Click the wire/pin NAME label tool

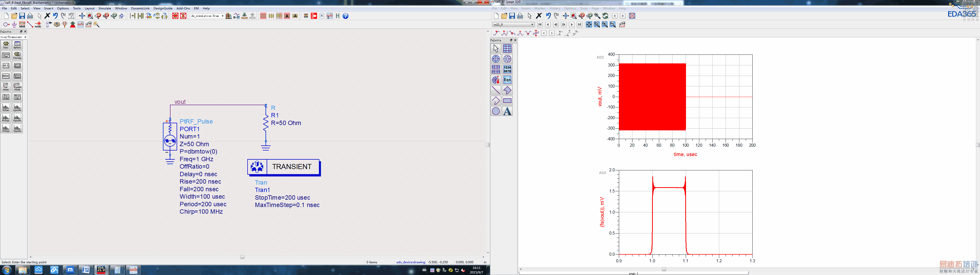click(x=38, y=24)
